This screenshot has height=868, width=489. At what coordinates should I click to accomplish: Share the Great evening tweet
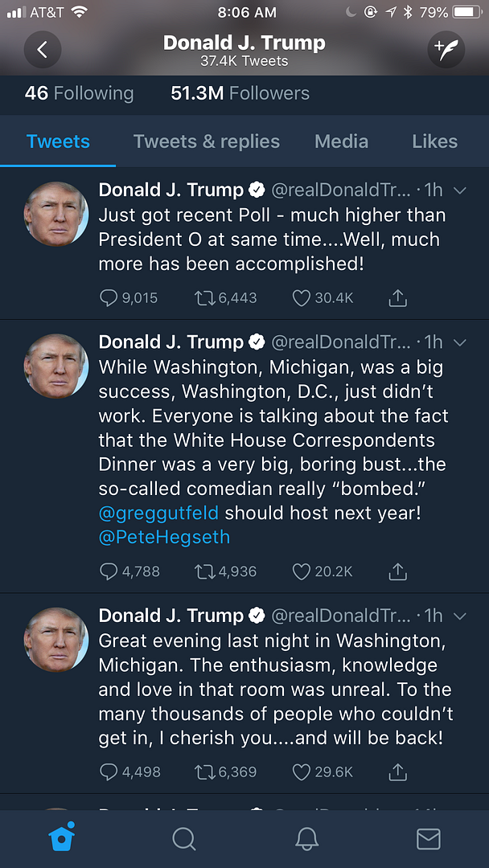[397, 772]
